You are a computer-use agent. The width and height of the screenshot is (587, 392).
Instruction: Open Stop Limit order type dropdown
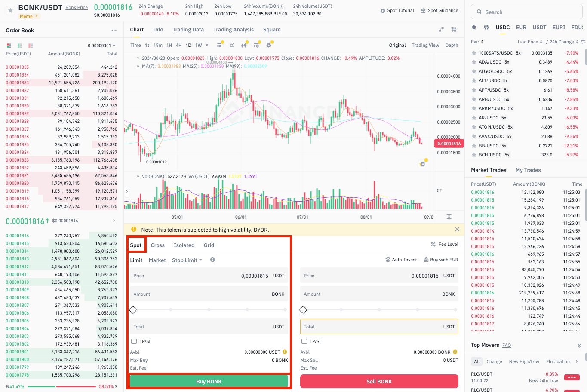pos(187,260)
